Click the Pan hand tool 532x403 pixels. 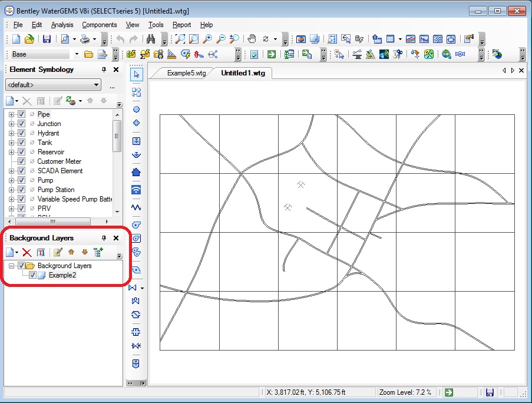coord(252,39)
